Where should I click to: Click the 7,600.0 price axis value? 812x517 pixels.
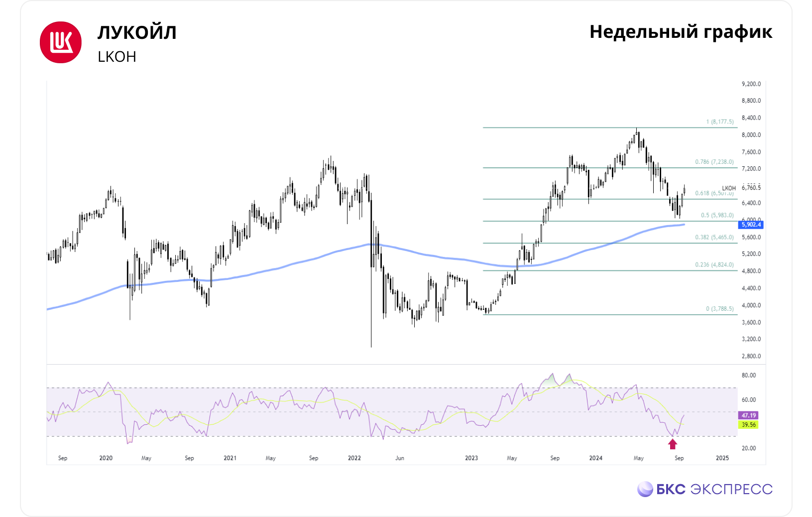[x=751, y=152]
